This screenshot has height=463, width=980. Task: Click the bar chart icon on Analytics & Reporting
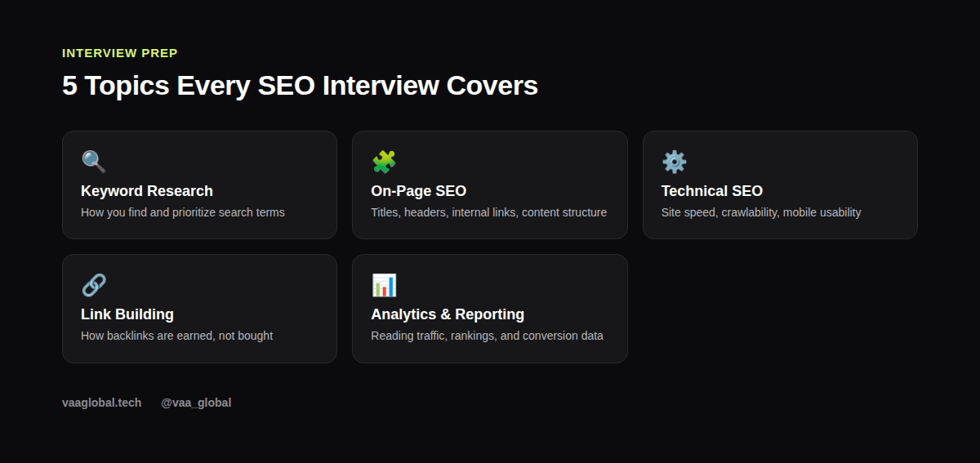pyautogui.click(x=384, y=285)
